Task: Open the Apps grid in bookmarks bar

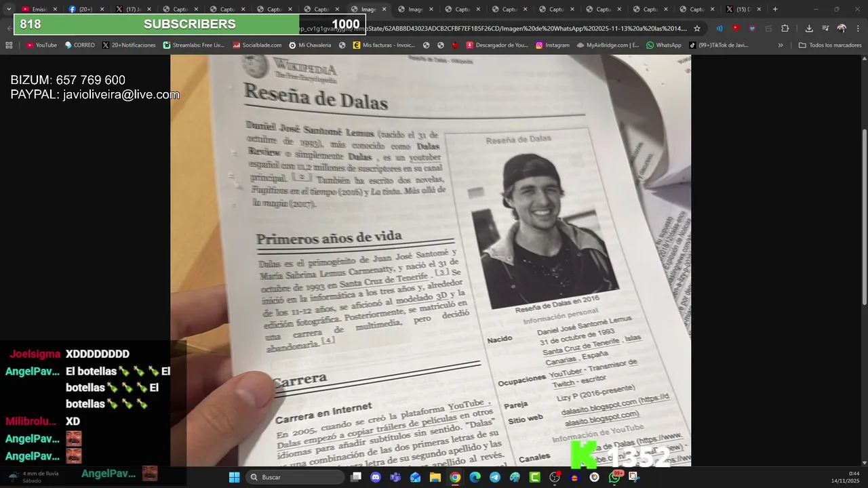Action: coord(9,45)
